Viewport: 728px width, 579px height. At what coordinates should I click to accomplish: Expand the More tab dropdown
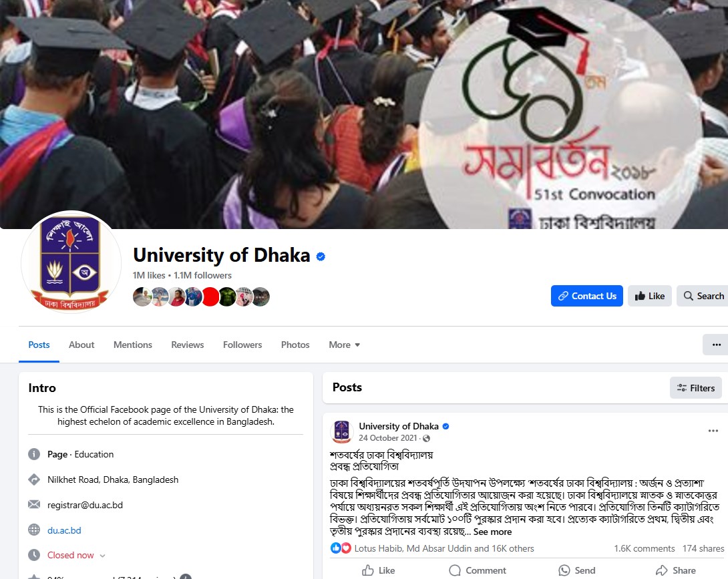[344, 345]
